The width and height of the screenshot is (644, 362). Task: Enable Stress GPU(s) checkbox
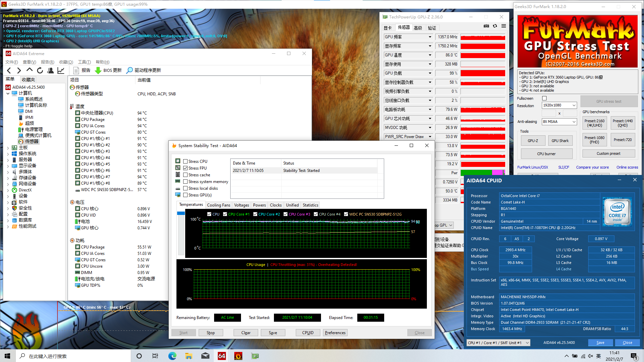[x=185, y=195]
